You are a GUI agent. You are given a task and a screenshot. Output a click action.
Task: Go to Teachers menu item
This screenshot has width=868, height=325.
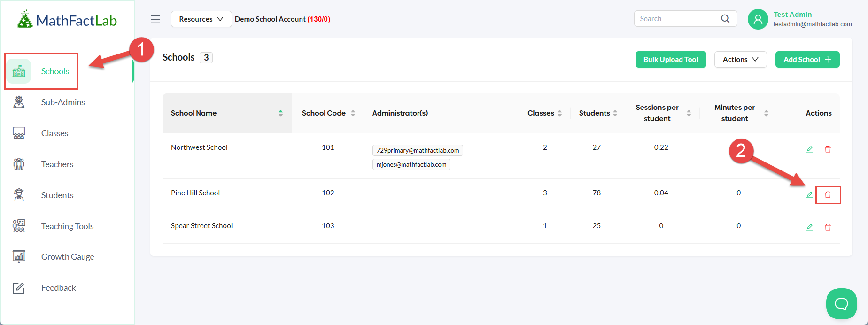(57, 164)
